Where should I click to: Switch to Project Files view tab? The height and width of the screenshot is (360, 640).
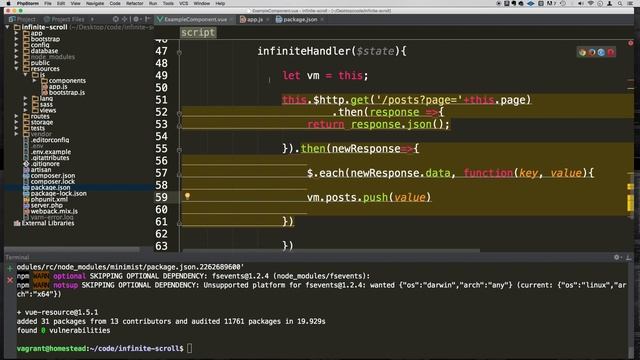click(64, 19)
